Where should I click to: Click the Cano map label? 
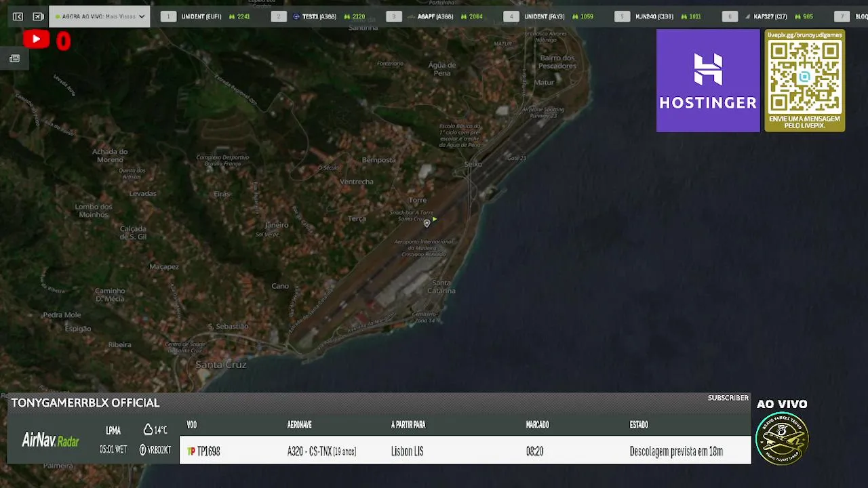pyautogui.click(x=280, y=286)
